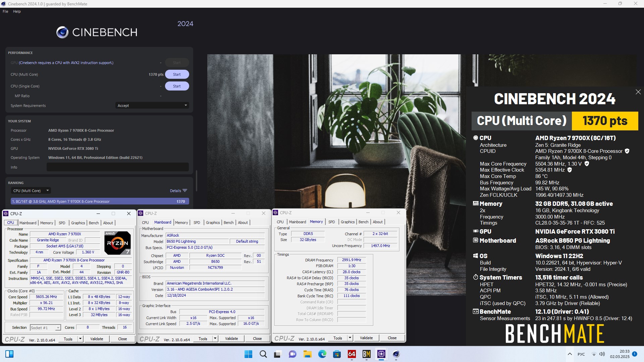
Task: Click the network icon in system tray
Action: tap(594, 354)
